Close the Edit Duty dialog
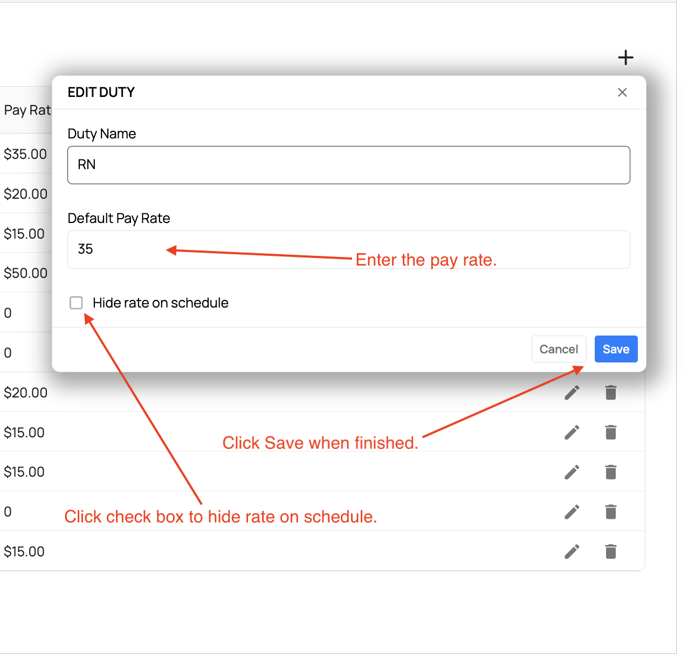The image size is (688, 656). (622, 92)
